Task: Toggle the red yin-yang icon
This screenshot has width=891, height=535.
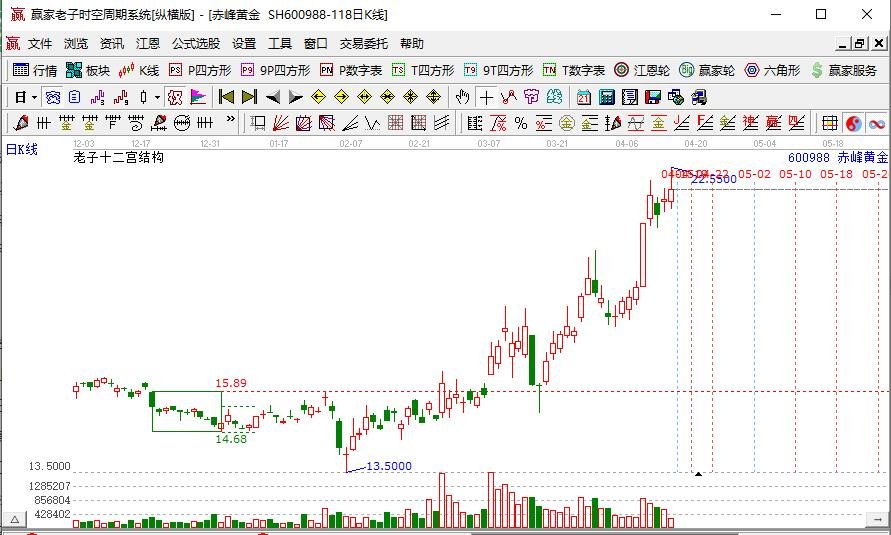Action: click(853, 123)
